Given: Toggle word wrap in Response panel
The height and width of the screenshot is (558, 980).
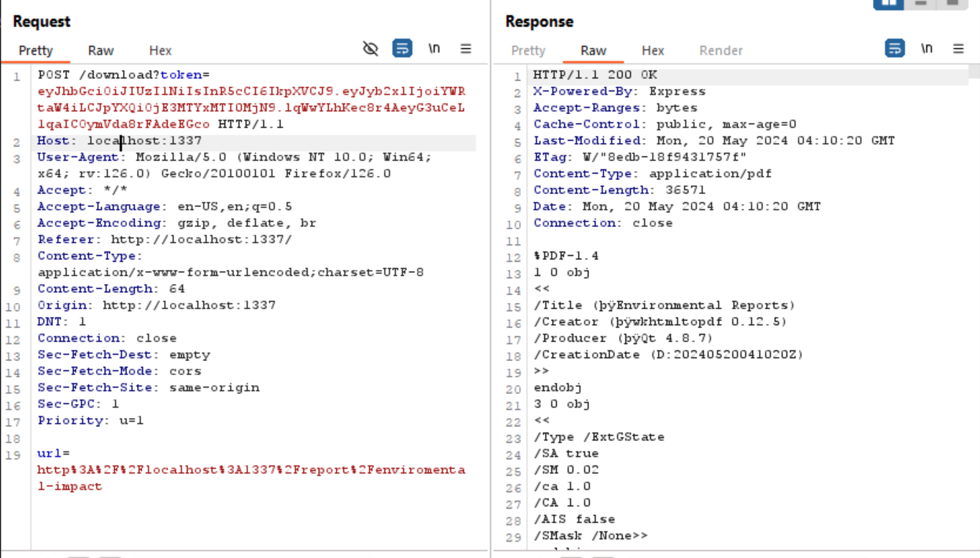Looking at the screenshot, I should (894, 48).
